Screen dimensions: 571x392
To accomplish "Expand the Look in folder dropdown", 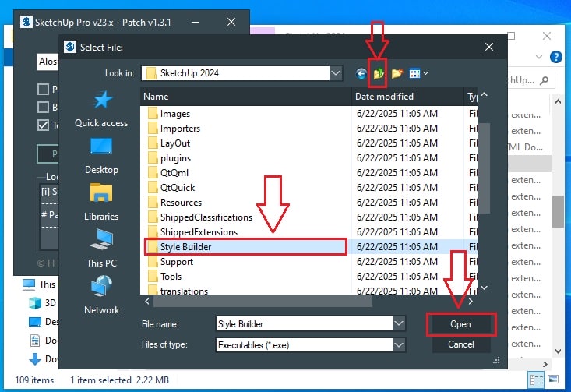I will click(x=336, y=73).
